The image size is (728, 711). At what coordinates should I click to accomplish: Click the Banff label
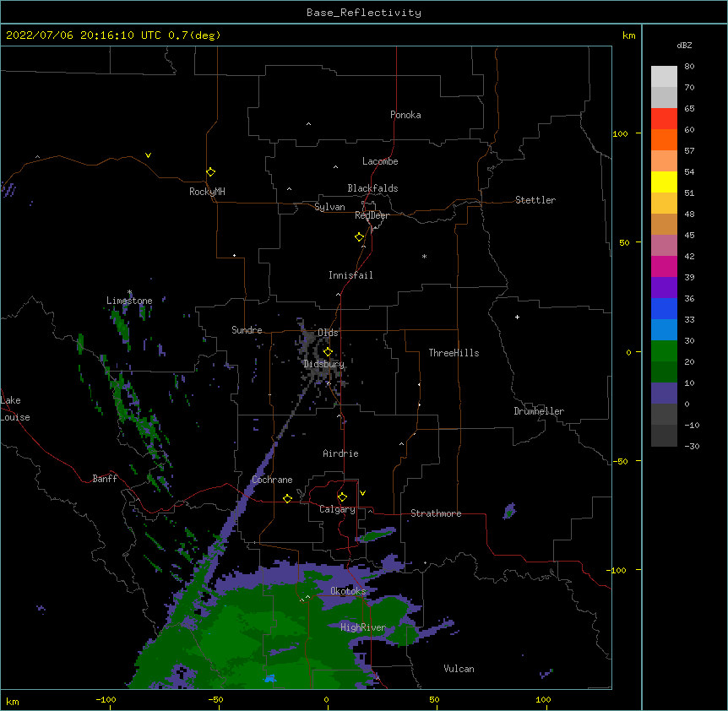pos(105,479)
